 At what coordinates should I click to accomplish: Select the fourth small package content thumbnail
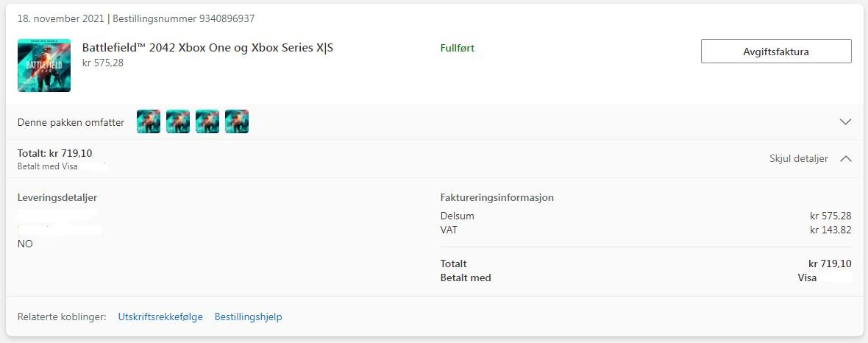pyautogui.click(x=236, y=121)
